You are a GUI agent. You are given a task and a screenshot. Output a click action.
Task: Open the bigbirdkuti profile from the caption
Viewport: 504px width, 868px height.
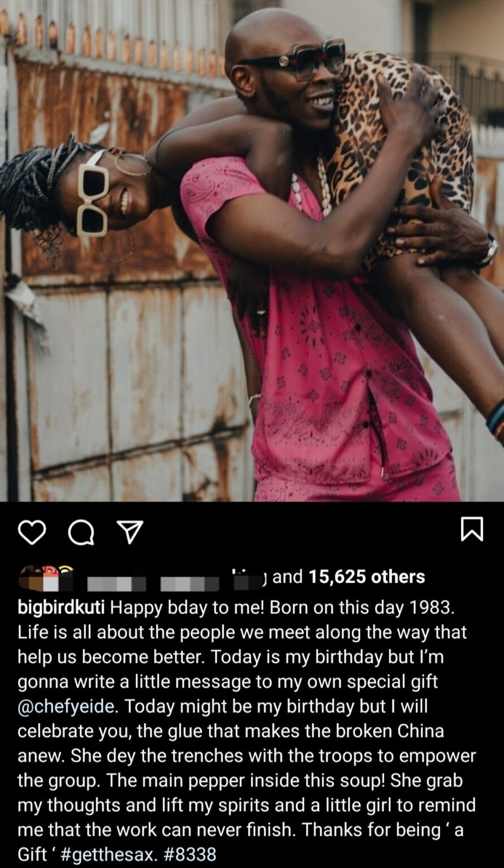tap(61, 607)
